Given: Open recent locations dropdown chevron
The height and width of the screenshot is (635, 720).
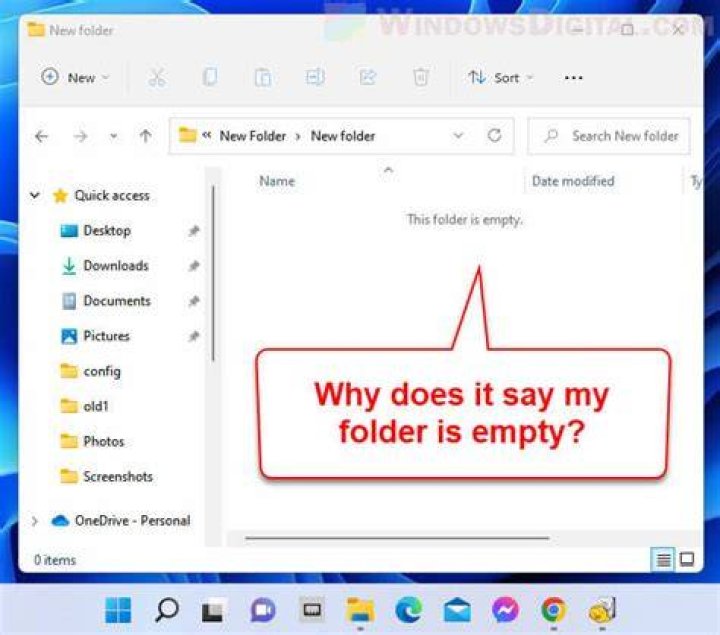Looking at the screenshot, I should point(113,136).
